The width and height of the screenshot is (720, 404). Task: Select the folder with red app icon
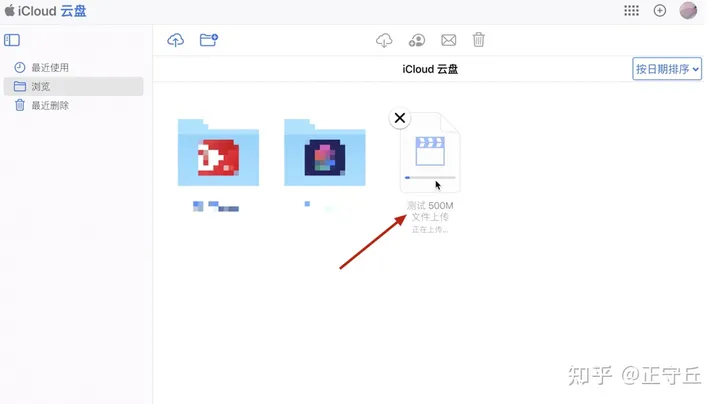click(x=219, y=152)
